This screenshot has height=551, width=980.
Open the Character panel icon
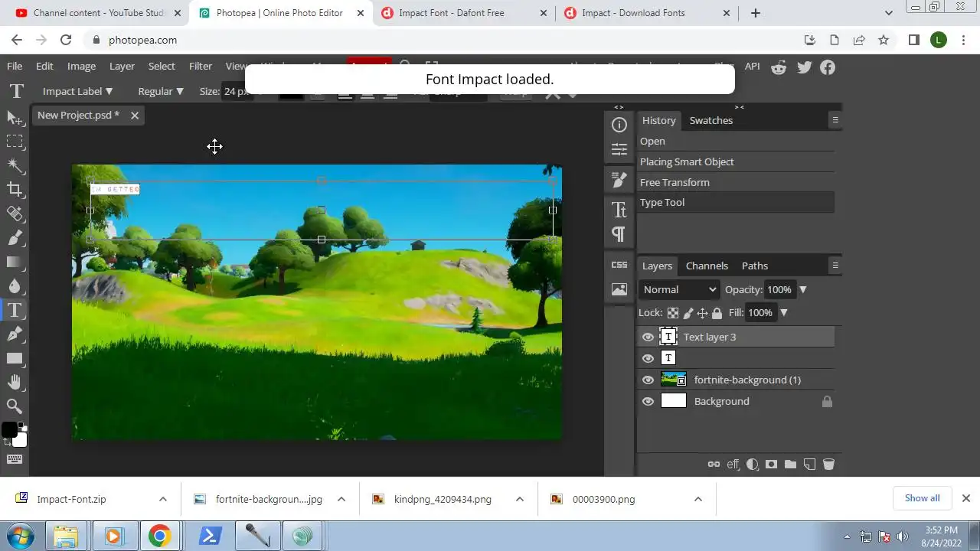(x=619, y=210)
